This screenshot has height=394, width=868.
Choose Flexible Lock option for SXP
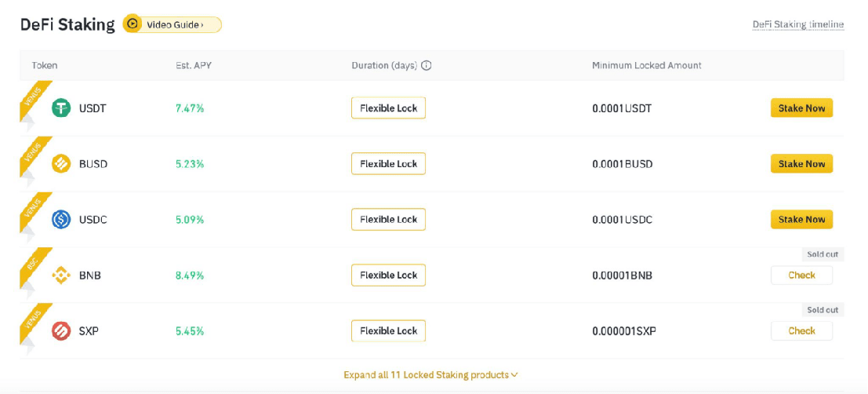tap(388, 331)
